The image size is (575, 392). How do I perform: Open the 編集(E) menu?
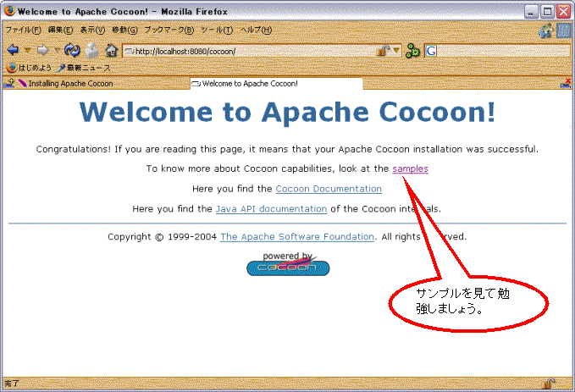click(60, 30)
